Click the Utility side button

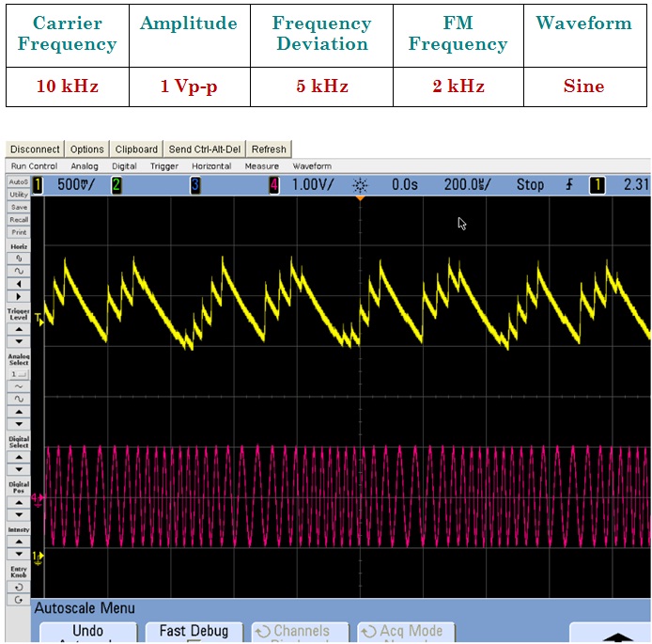coord(18,195)
